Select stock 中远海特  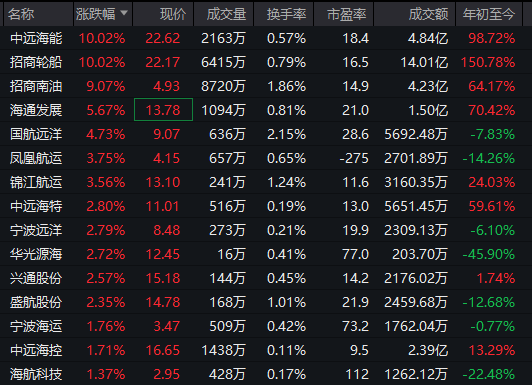(36, 206)
